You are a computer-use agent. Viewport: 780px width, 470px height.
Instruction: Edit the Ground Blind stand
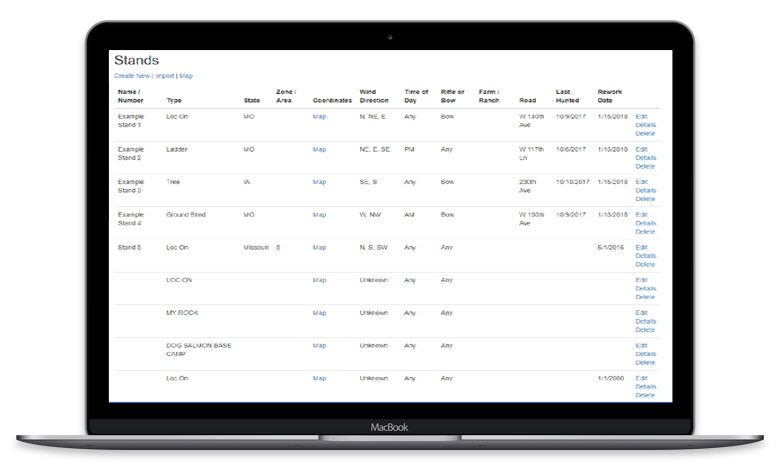coord(642,214)
